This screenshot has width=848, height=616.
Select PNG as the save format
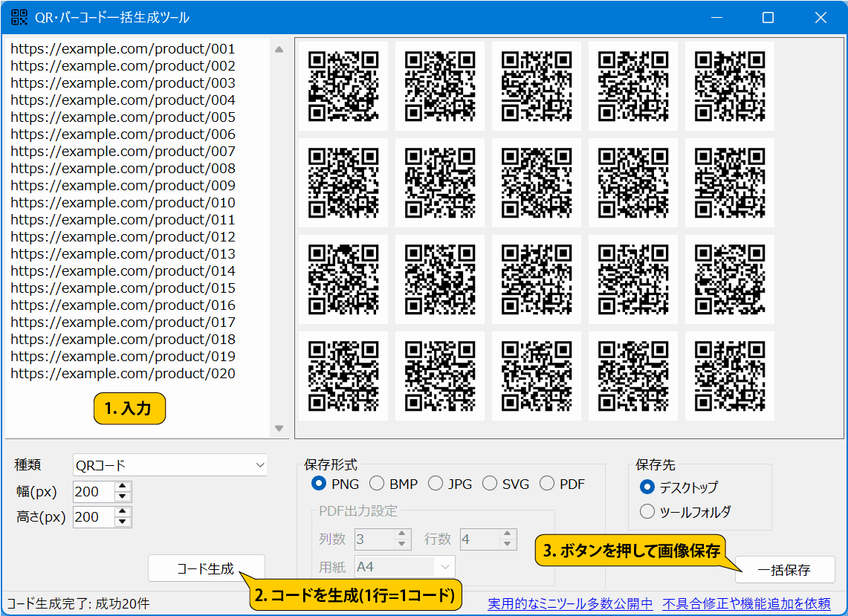pyautogui.click(x=319, y=484)
